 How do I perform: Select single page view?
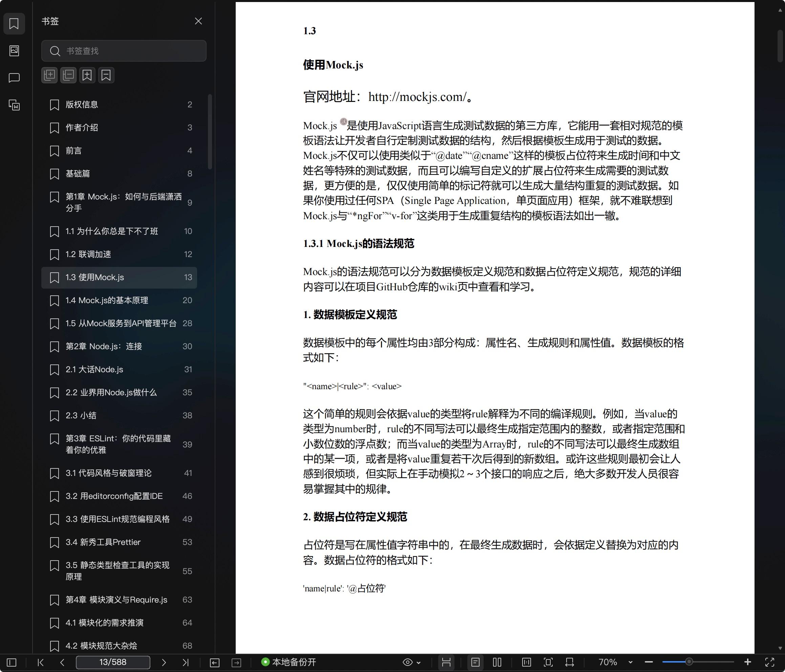pyautogui.click(x=475, y=662)
